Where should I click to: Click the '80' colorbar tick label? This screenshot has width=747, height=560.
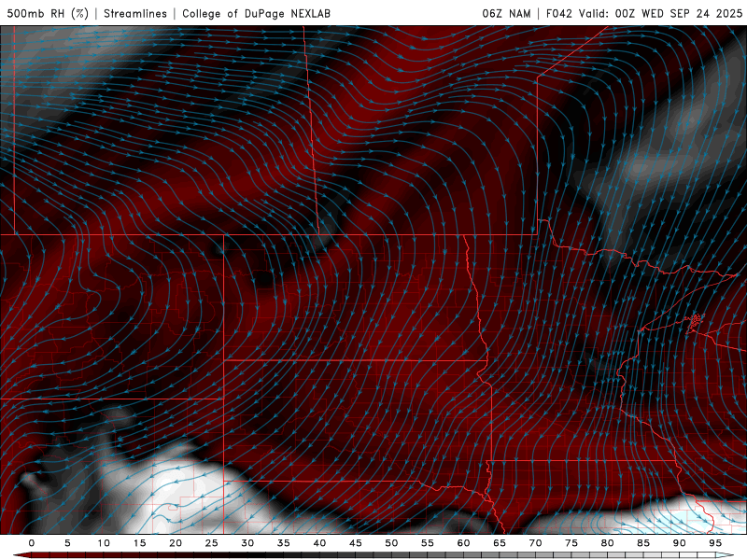[607, 543]
